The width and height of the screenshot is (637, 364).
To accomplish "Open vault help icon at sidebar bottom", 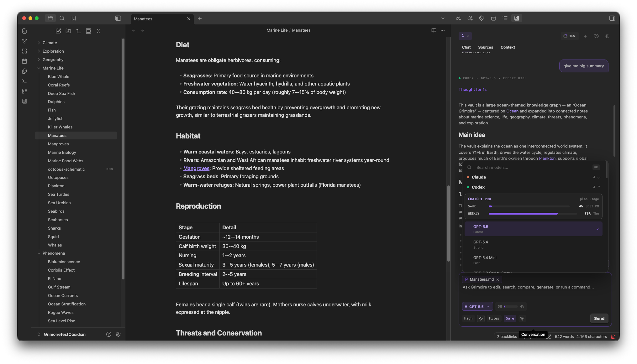I will pyautogui.click(x=109, y=334).
